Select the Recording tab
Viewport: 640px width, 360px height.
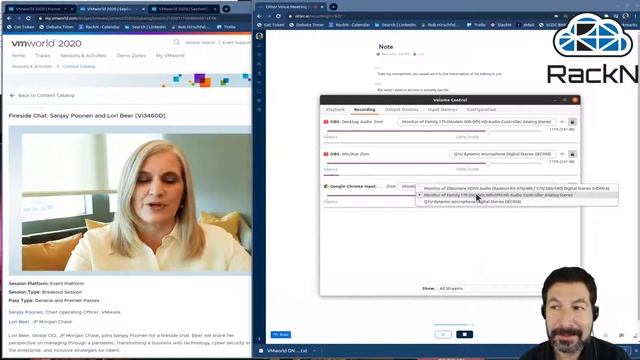pyautogui.click(x=364, y=109)
